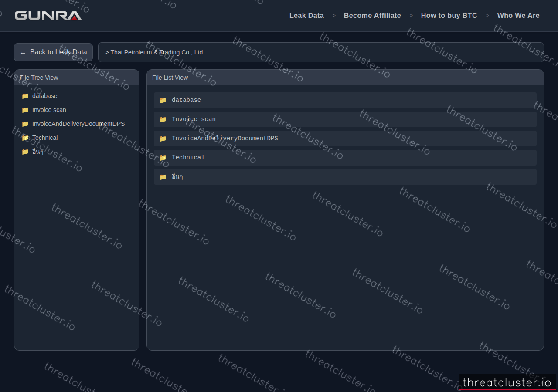Click the File List View header
The image size is (558, 392).
pos(345,78)
